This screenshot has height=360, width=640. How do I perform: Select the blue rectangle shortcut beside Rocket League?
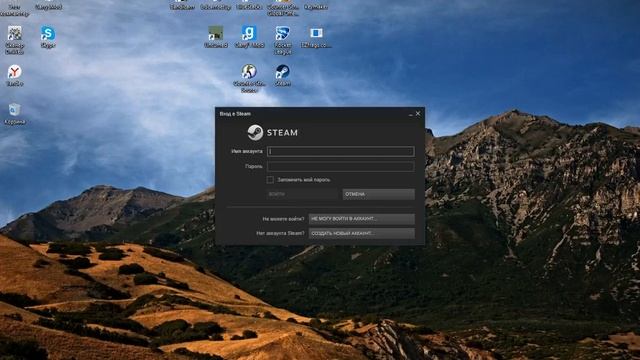point(316,37)
